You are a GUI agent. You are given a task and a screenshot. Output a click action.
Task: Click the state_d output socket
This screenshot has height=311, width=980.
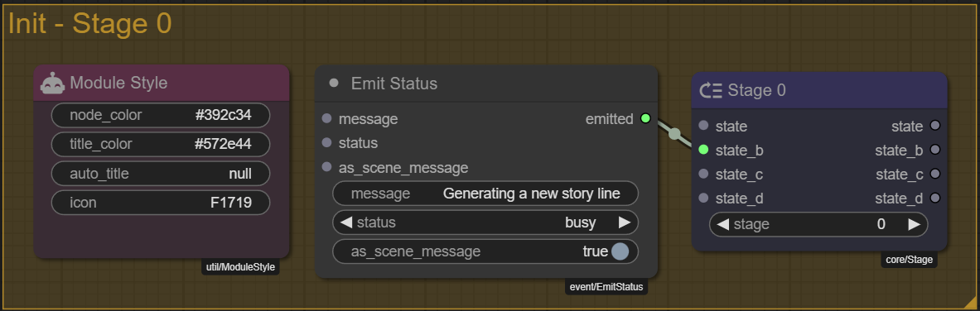[x=935, y=198]
